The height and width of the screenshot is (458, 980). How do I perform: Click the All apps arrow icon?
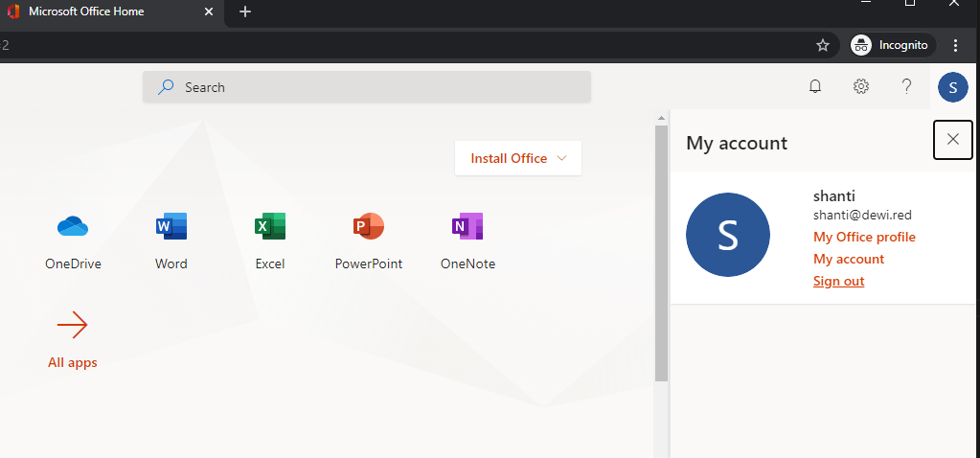pyautogui.click(x=73, y=326)
